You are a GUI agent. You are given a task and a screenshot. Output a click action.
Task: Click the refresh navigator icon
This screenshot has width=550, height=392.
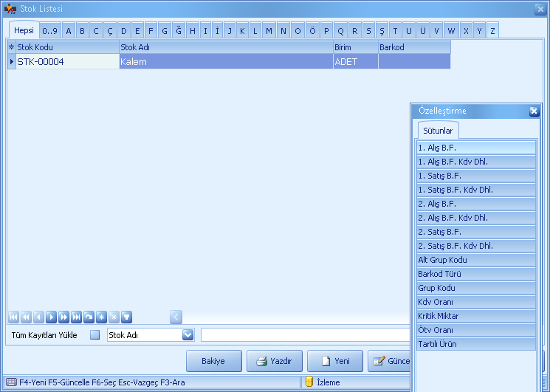89,317
